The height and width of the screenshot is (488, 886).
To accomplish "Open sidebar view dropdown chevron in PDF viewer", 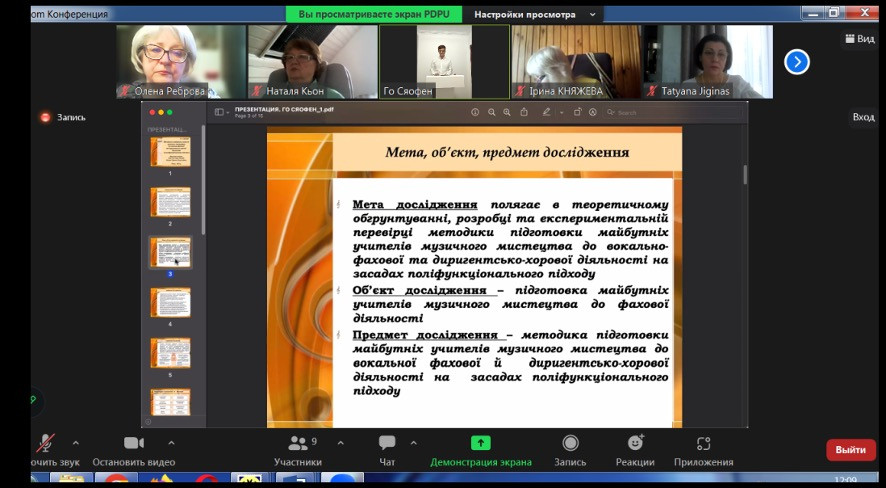I will pos(227,113).
